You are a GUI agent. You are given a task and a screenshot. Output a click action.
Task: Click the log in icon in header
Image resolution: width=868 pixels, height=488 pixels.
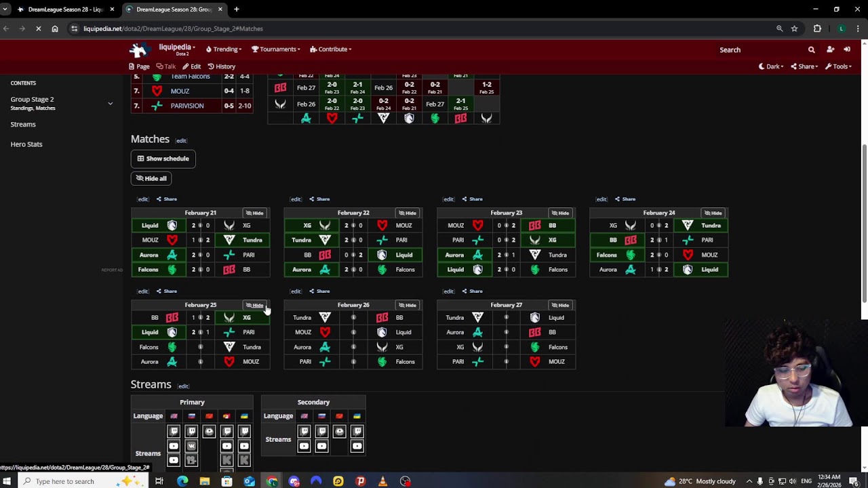click(x=847, y=49)
